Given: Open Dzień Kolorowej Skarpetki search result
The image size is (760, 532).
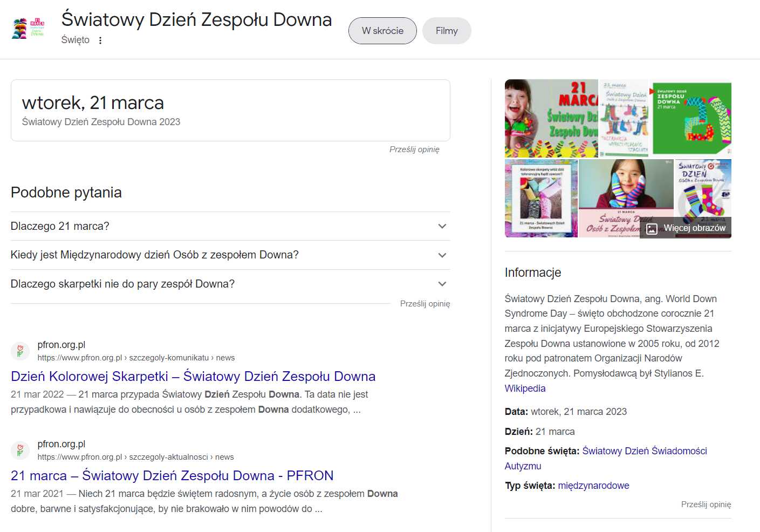Looking at the screenshot, I should coord(193,376).
